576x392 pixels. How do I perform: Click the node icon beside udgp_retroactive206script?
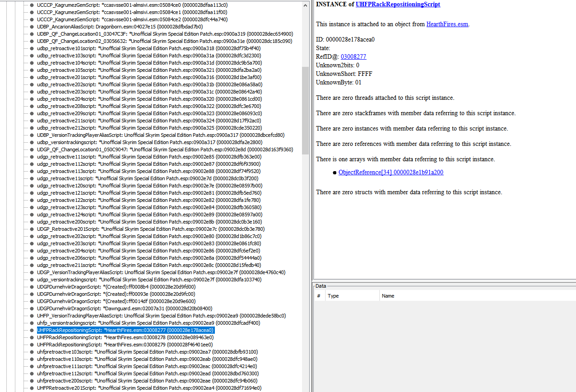pos(32,258)
